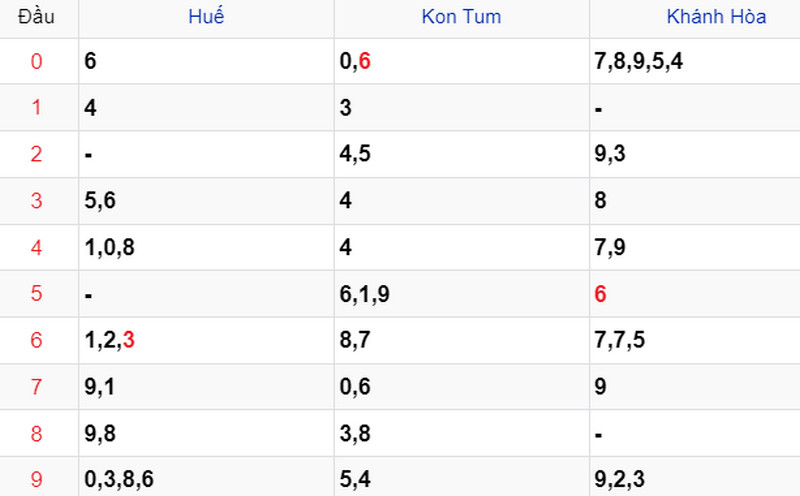The image size is (800, 496).
Task: Select the Huế cell showing 5,6
Action: [x=206, y=201]
